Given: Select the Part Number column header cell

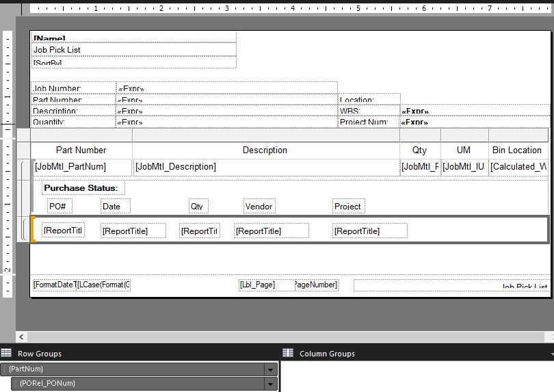Looking at the screenshot, I should point(81,151).
